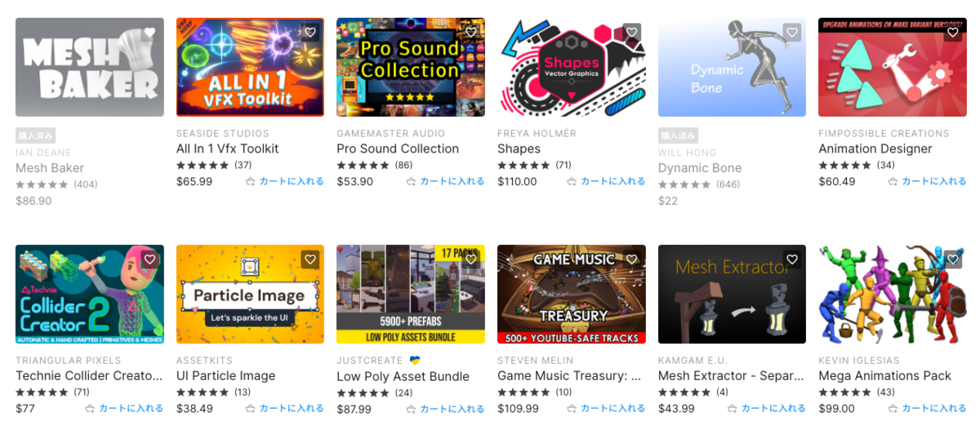Click heart icon on Dynamic Bone thumbnail

click(x=792, y=33)
